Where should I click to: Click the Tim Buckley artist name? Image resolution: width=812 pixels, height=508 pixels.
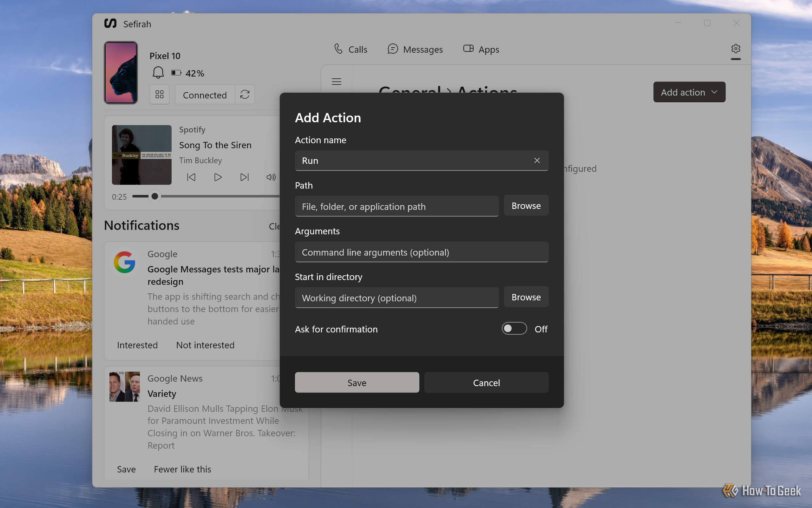coord(201,161)
